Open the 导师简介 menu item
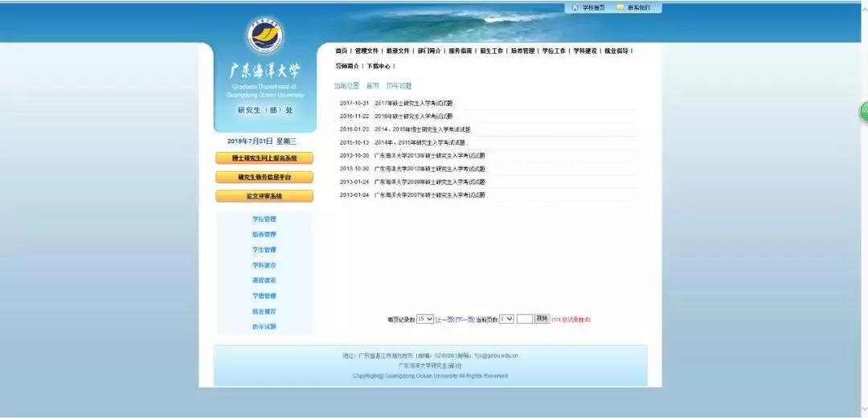 click(347, 66)
